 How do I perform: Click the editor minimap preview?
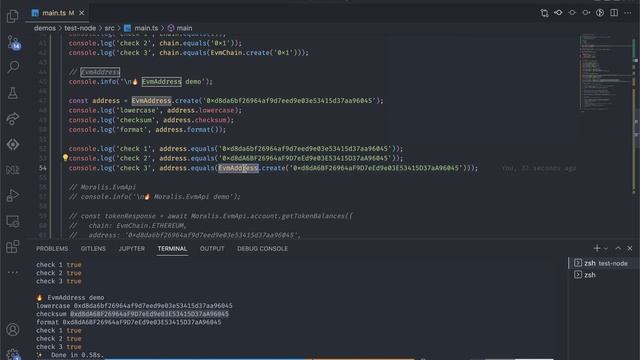[x=606, y=73]
